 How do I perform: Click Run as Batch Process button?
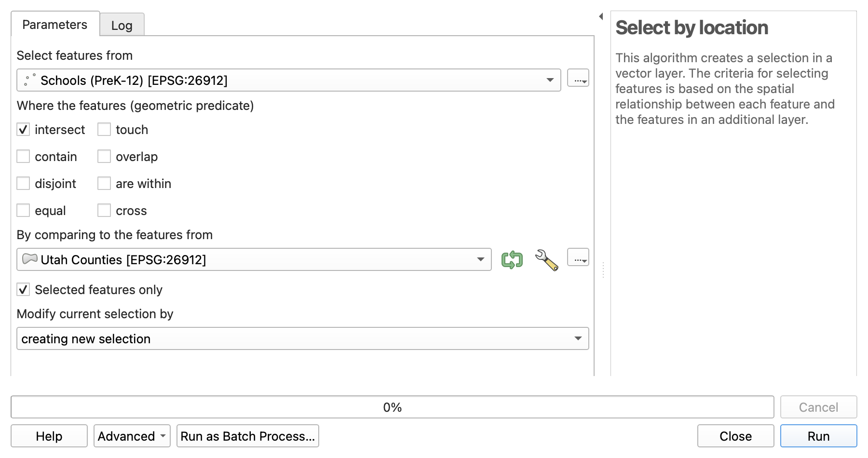[x=248, y=436]
